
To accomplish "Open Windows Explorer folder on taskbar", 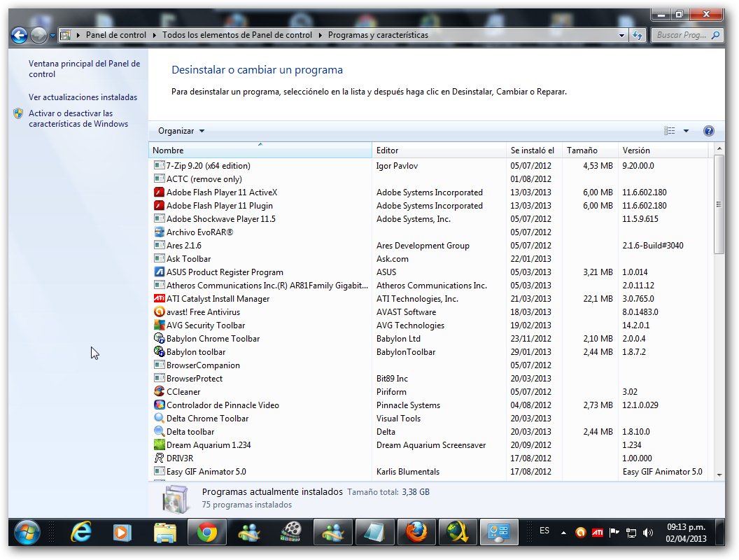I will pos(165,533).
